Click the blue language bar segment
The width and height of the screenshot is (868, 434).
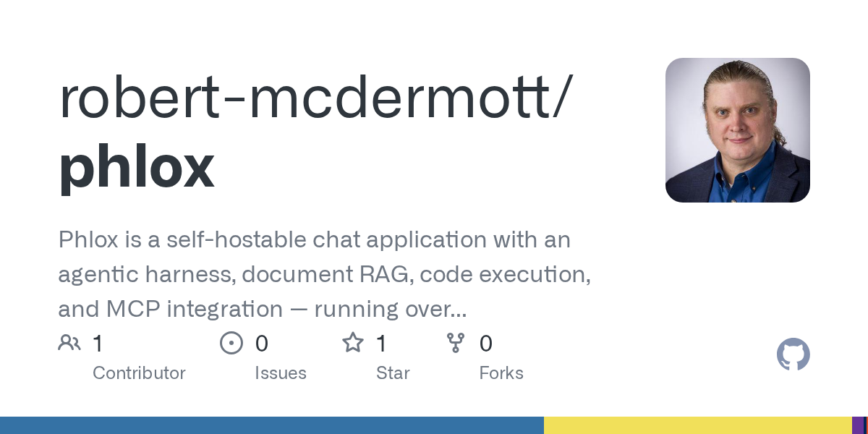pos(272,425)
